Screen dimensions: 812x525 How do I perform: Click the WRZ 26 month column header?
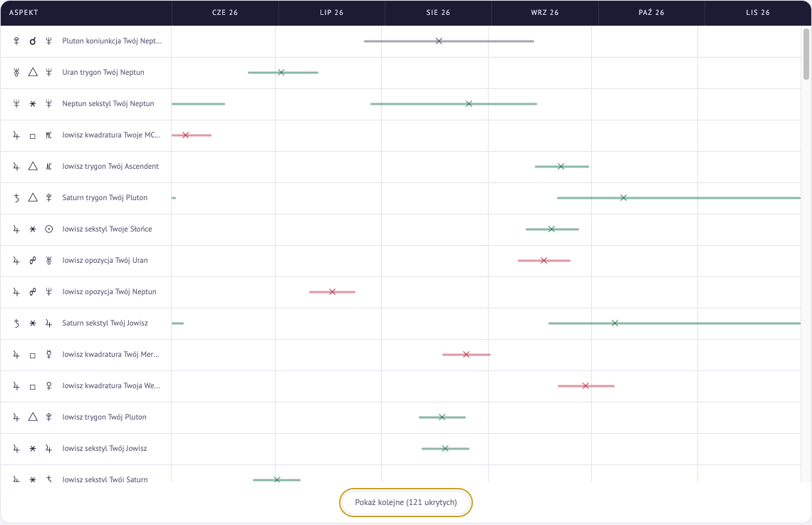pos(545,12)
